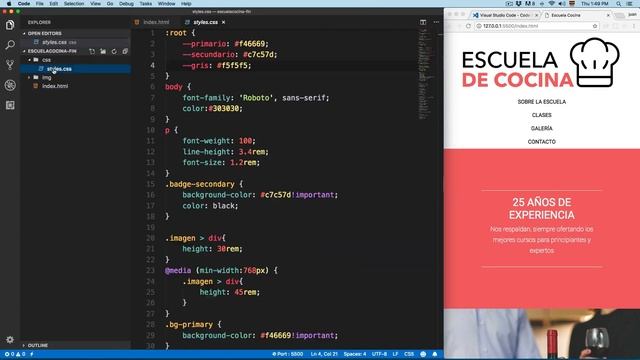Open the volume control in menu bar
This screenshot has width=640, height=360.
coord(562,4)
